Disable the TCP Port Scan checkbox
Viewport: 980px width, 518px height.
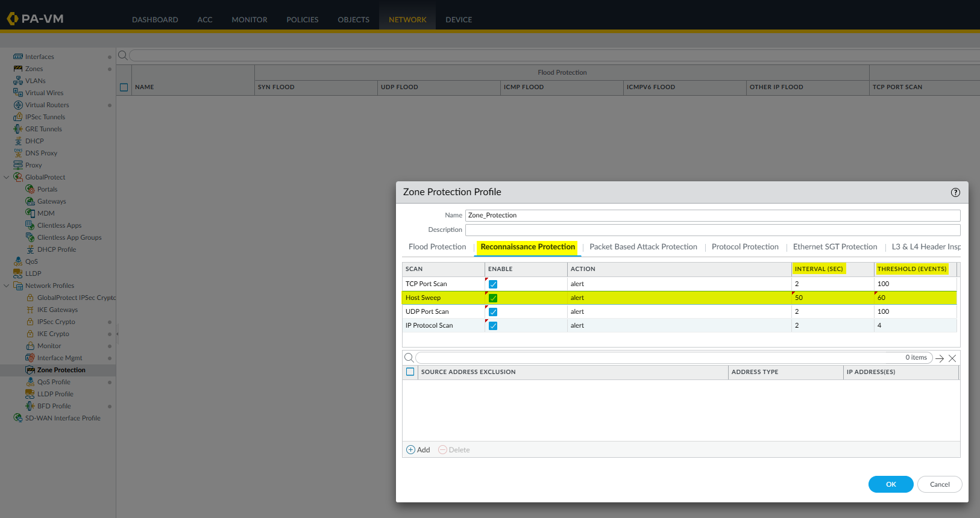click(493, 284)
